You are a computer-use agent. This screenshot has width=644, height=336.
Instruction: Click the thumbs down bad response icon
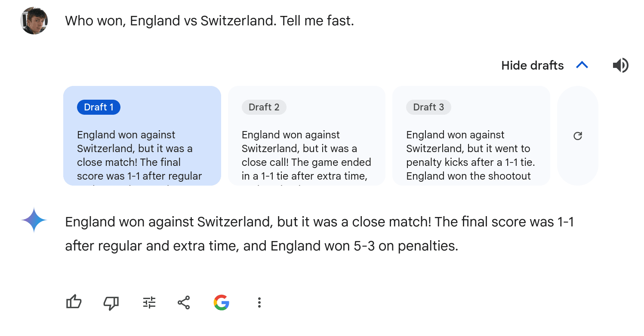111,303
